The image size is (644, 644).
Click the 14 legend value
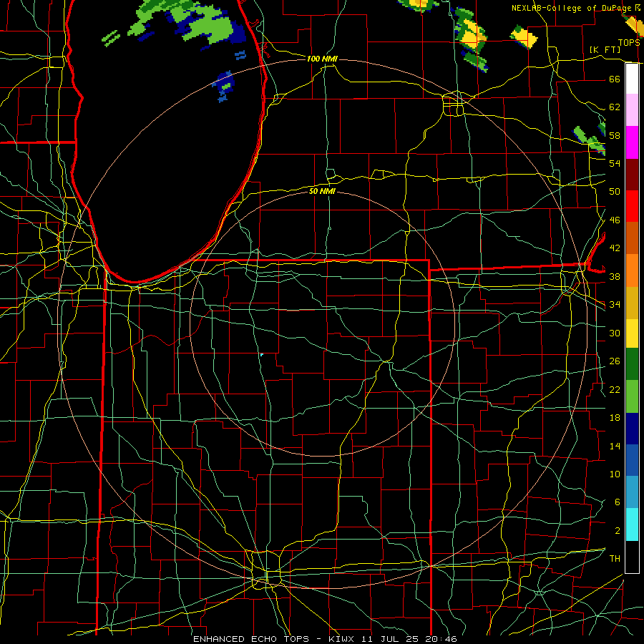point(615,446)
